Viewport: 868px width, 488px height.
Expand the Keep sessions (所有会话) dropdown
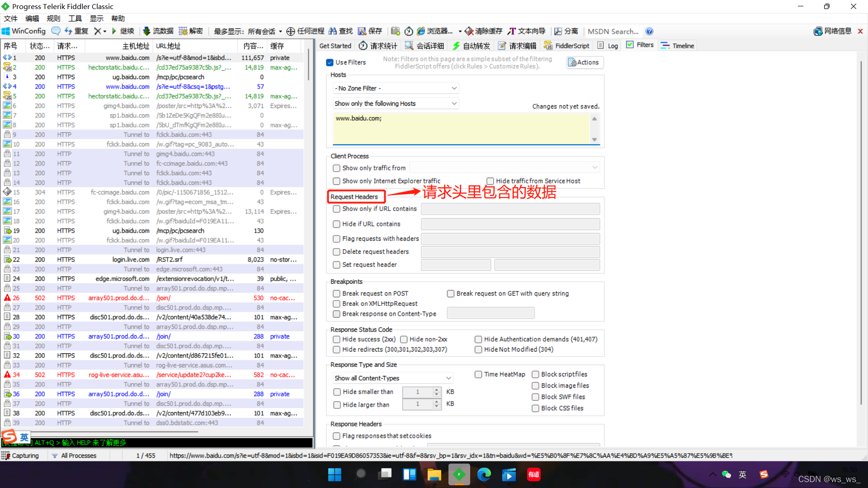pyautogui.click(x=280, y=32)
